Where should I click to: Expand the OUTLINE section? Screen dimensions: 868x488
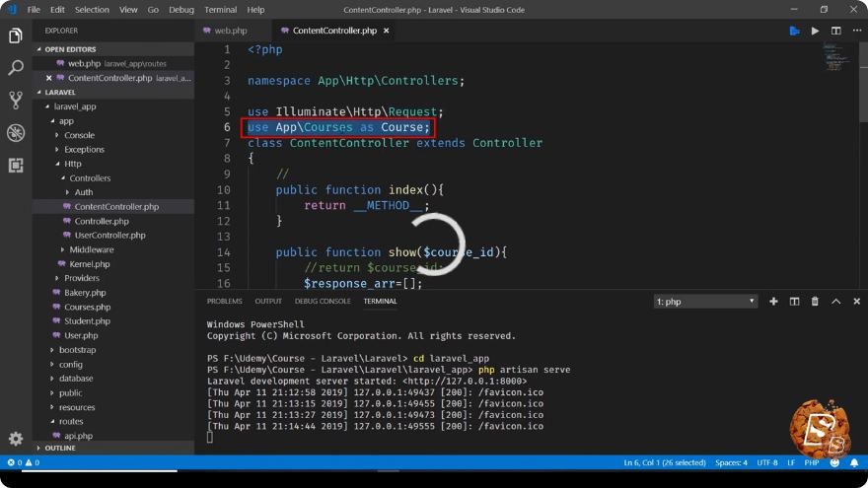point(60,448)
